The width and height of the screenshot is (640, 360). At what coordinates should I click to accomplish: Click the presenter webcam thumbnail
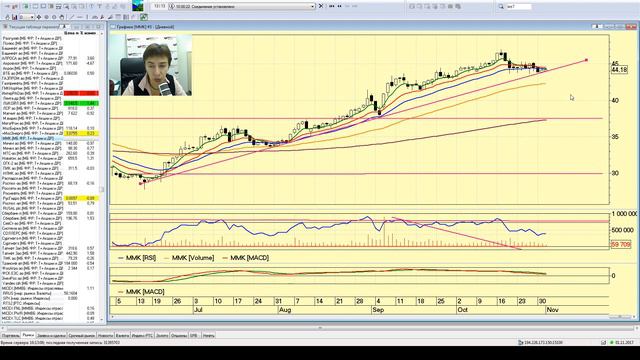pyautogui.click(x=151, y=65)
